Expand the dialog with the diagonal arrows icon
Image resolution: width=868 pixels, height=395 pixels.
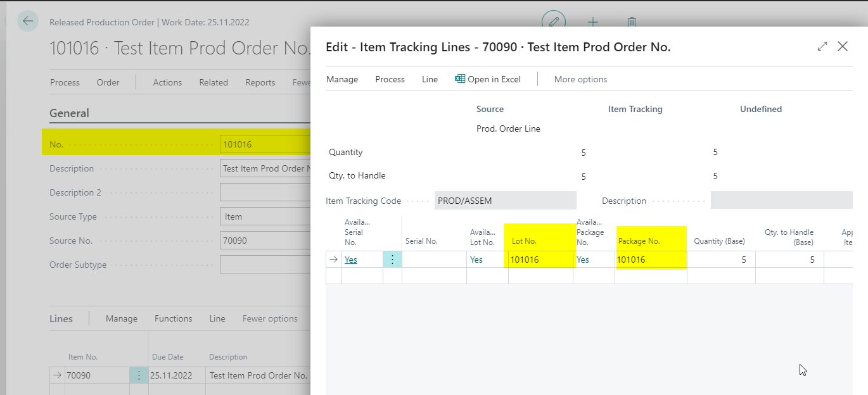click(822, 46)
